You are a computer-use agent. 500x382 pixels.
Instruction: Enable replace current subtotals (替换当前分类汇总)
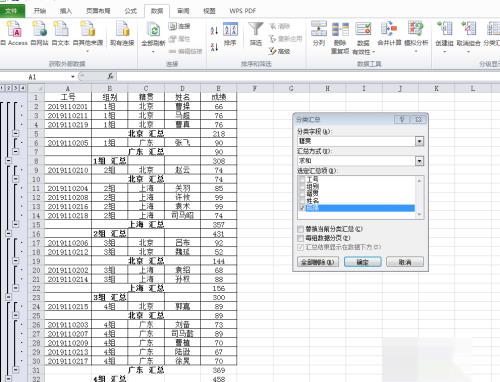[x=301, y=229]
